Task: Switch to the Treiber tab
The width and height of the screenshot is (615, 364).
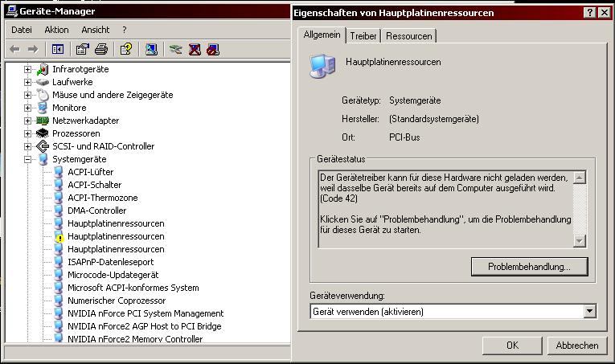Action: click(363, 36)
